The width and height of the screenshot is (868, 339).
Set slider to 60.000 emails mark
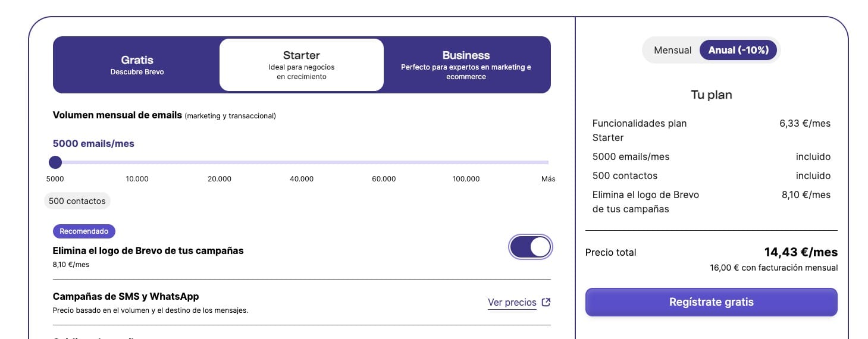point(384,162)
